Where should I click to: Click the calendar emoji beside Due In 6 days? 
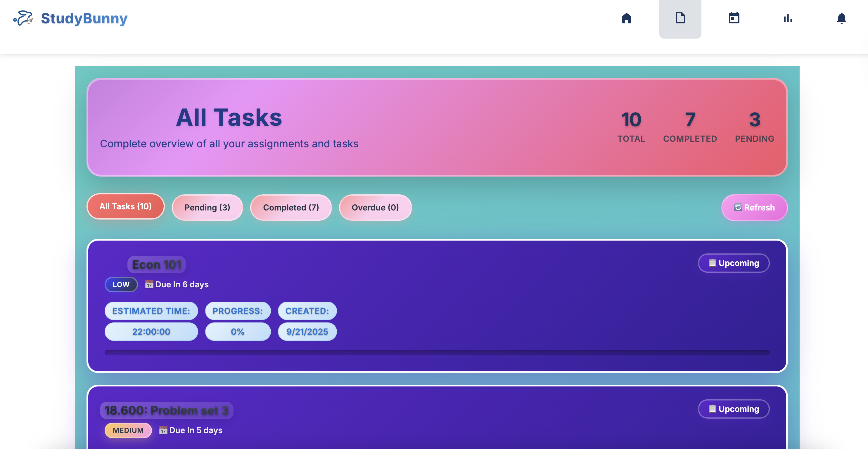click(149, 284)
